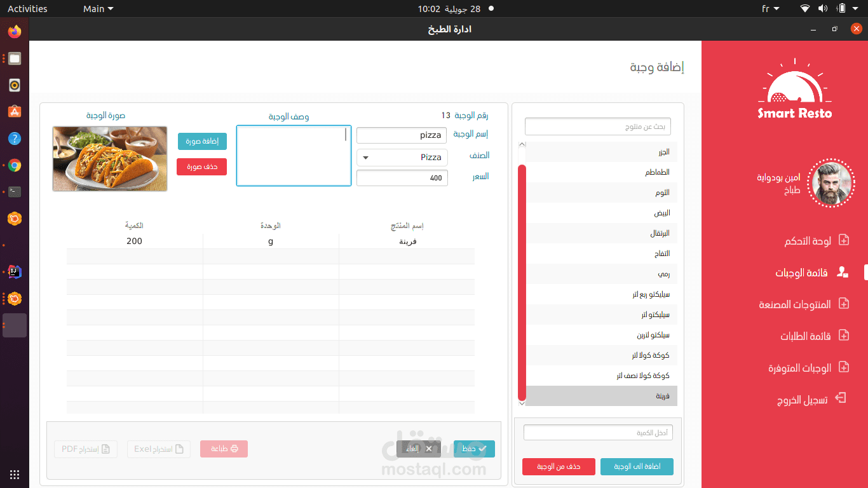
Task: Open the battery indicator in top bar
Action: point(841,9)
